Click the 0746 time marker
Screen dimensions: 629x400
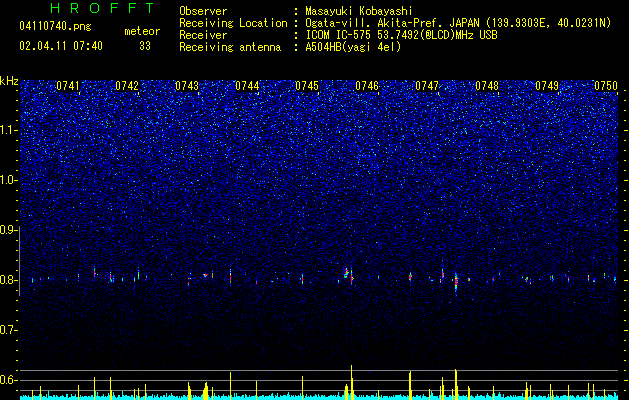[367, 86]
